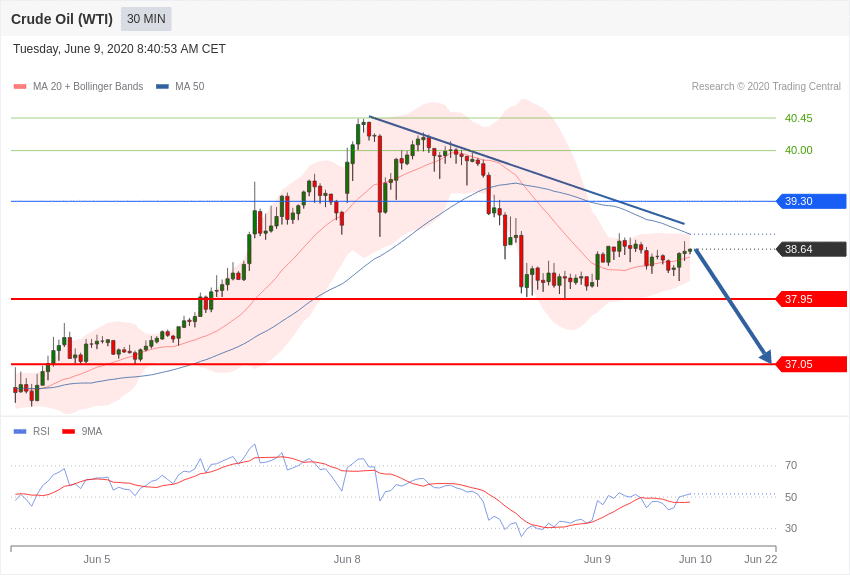Click the 30 MIN timeframe badge

point(146,19)
